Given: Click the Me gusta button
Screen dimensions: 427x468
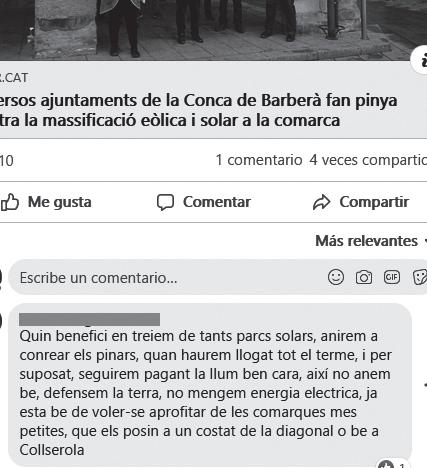Looking at the screenshot, I should pyautogui.click(x=46, y=202).
